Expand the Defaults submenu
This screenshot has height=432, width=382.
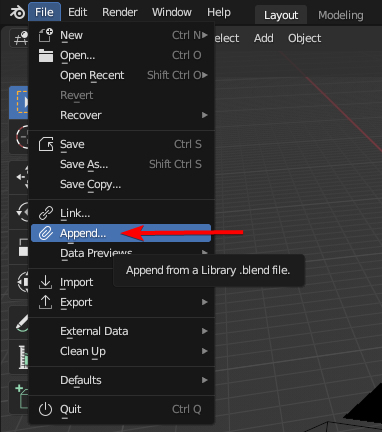pos(121,380)
